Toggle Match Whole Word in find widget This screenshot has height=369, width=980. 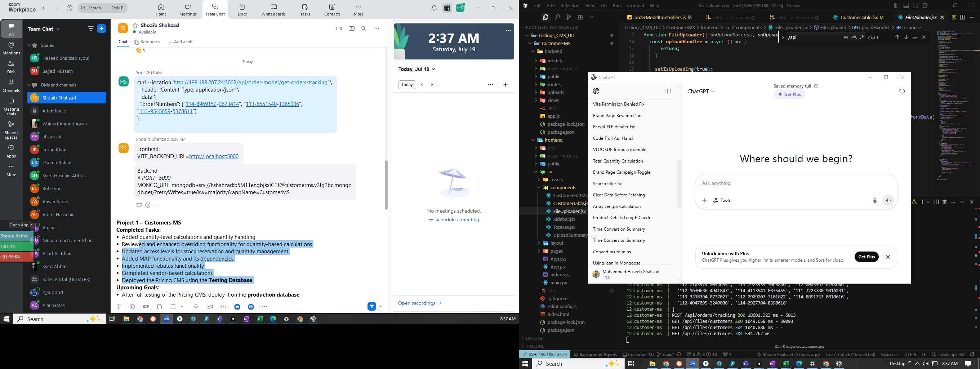click(x=854, y=37)
